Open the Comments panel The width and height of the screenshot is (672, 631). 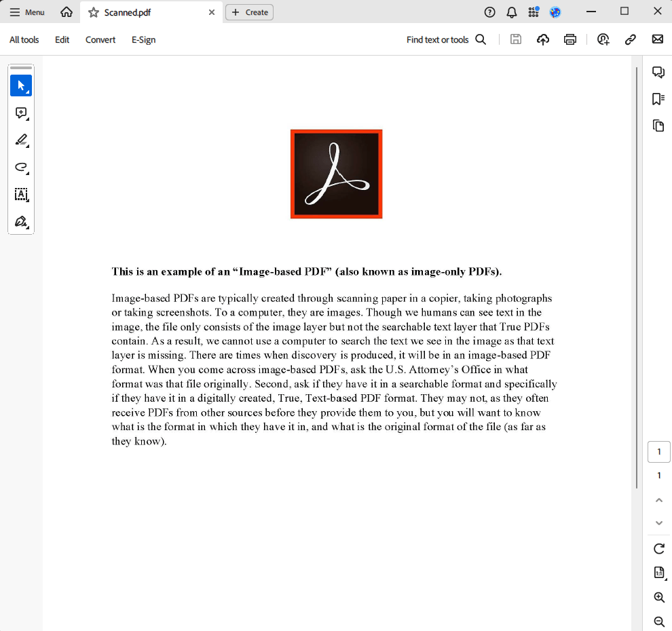(658, 72)
